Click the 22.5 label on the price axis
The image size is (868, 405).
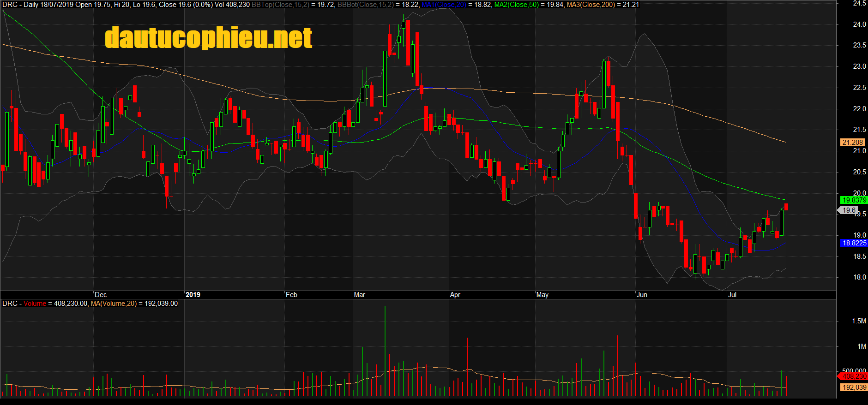pos(859,88)
